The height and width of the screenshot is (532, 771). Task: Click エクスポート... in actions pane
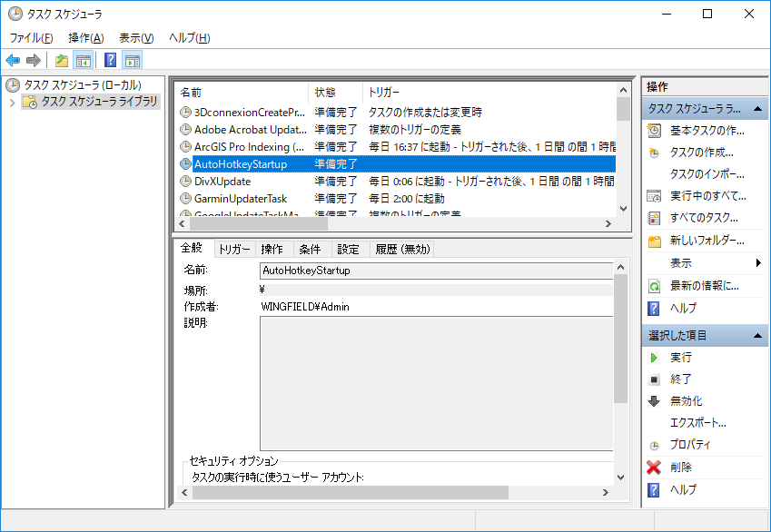tap(697, 423)
